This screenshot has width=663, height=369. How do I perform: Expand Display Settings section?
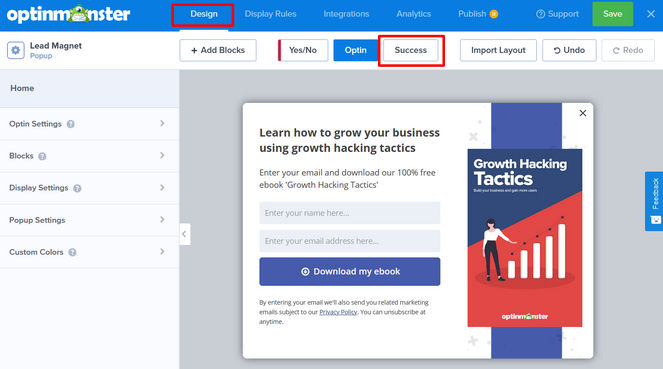(x=89, y=188)
